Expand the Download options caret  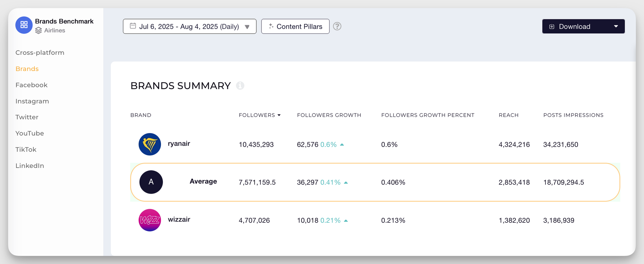[616, 26]
